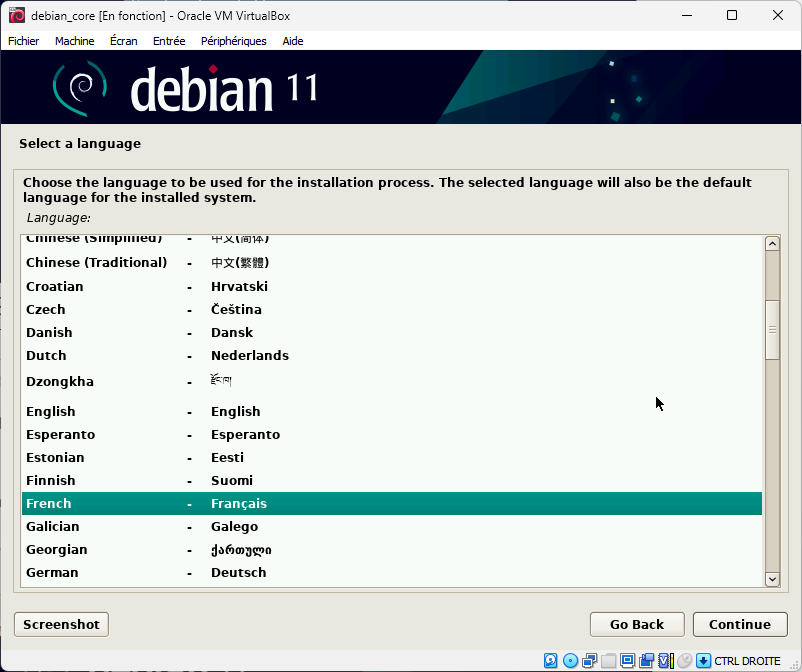Select the English language row
The width and height of the screenshot is (802, 672).
click(x=392, y=412)
